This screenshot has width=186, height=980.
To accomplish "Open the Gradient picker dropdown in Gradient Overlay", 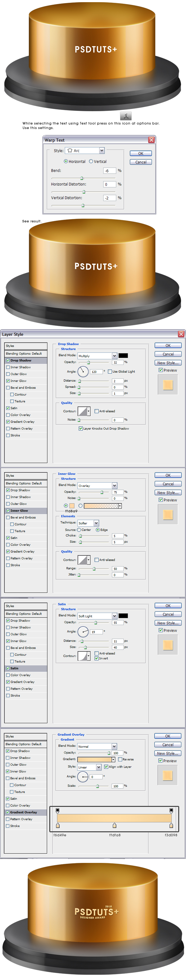I will coord(113,759).
